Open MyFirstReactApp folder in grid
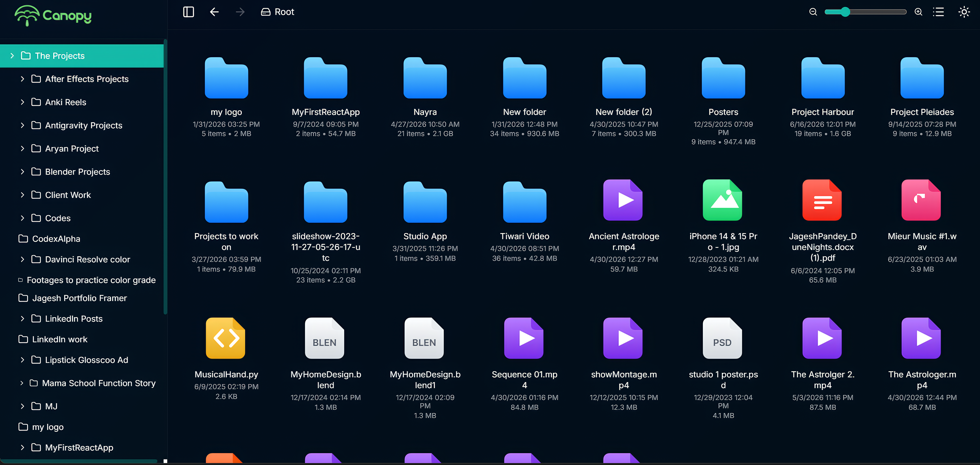The width and height of the screenshot is (980, 465). click(326, 78)
